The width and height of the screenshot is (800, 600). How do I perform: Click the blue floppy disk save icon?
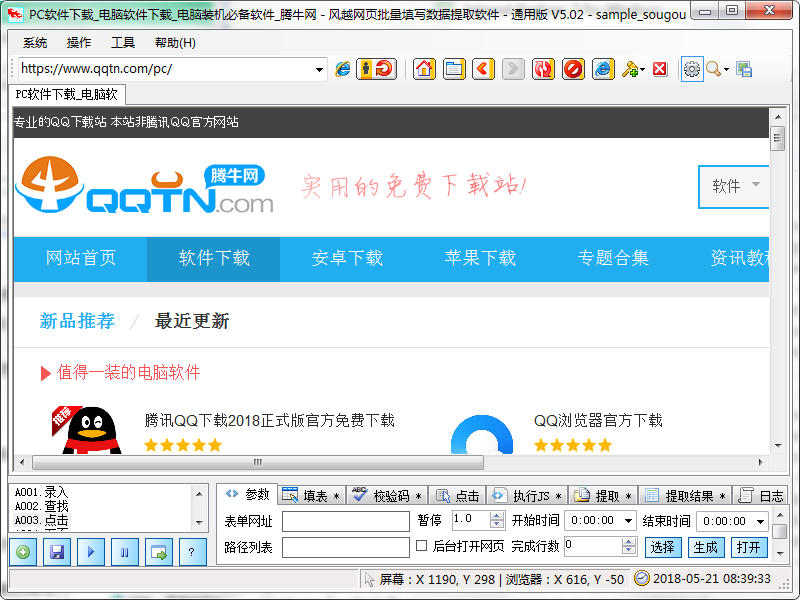tap(57, 551)
